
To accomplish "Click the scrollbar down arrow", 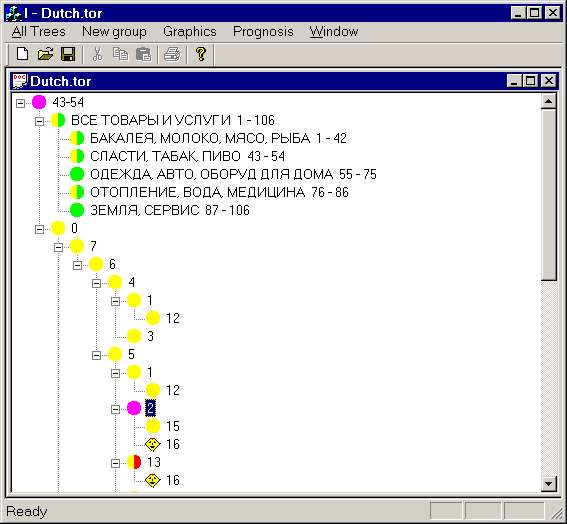I will point(549,483).
